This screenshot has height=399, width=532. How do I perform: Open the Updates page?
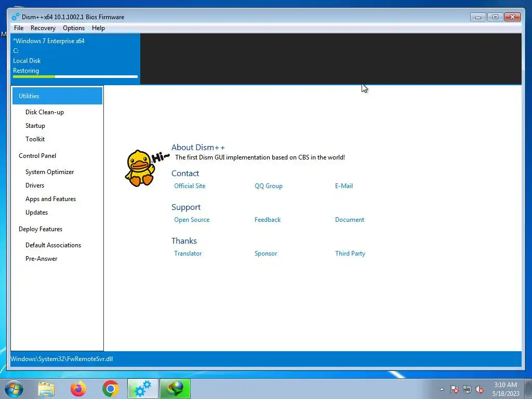37,212
